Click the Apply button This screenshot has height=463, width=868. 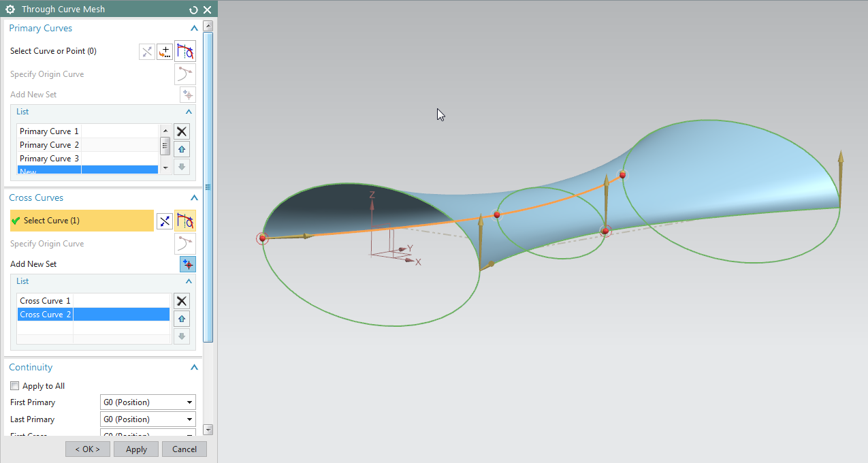coord(135,449)
